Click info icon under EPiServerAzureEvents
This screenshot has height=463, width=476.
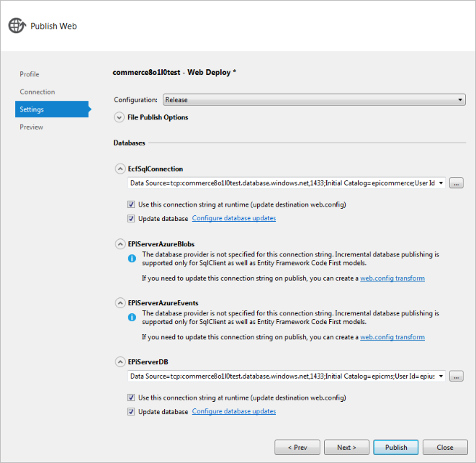(132, 315)
